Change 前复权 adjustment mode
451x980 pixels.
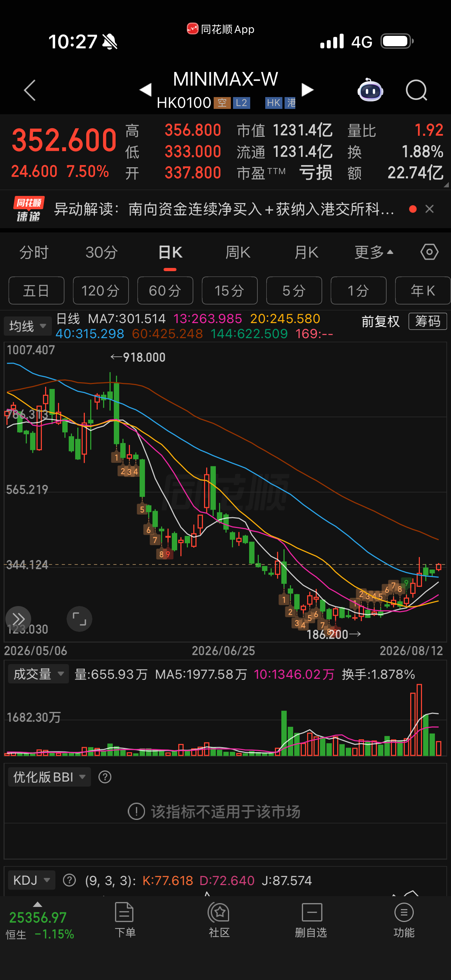click(x=380, y=321)
